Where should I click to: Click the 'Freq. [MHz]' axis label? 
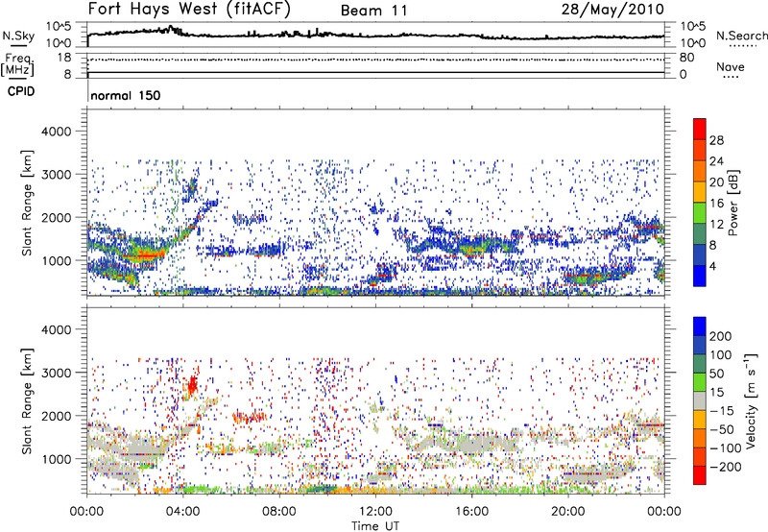(17, 64)
